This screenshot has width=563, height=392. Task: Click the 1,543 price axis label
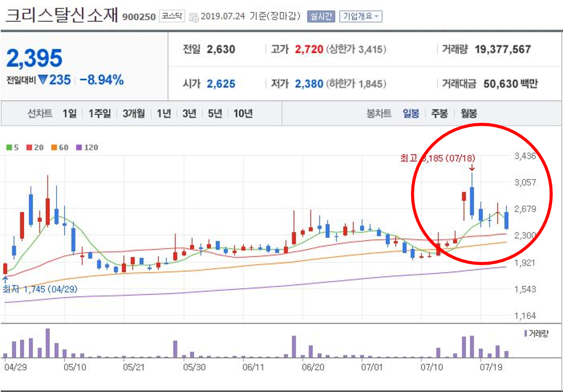pyautogui.click(x=525, y=289)
